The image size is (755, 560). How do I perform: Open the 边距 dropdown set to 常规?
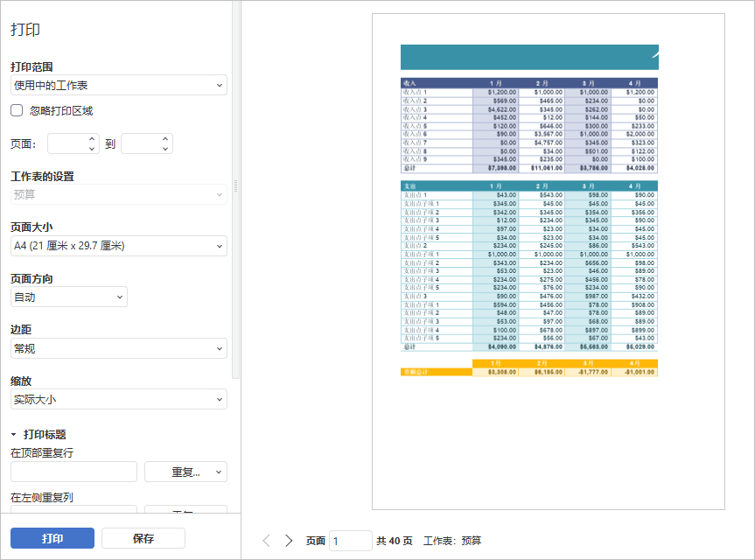coord(119,348)
